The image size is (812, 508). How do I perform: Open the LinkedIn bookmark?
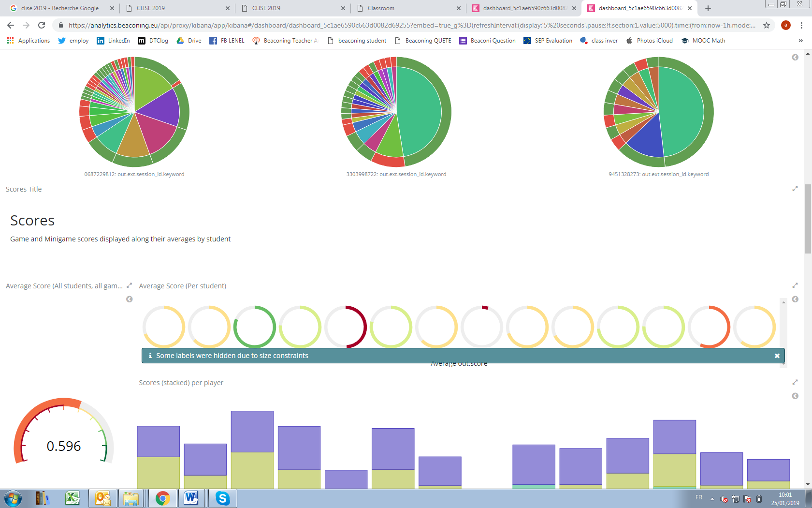pos(113,41)
